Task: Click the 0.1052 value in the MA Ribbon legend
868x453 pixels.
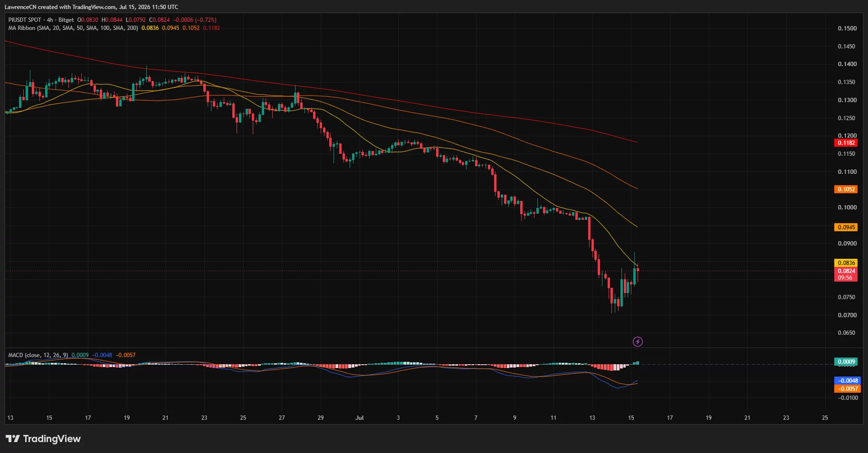Action: point(191,28)
